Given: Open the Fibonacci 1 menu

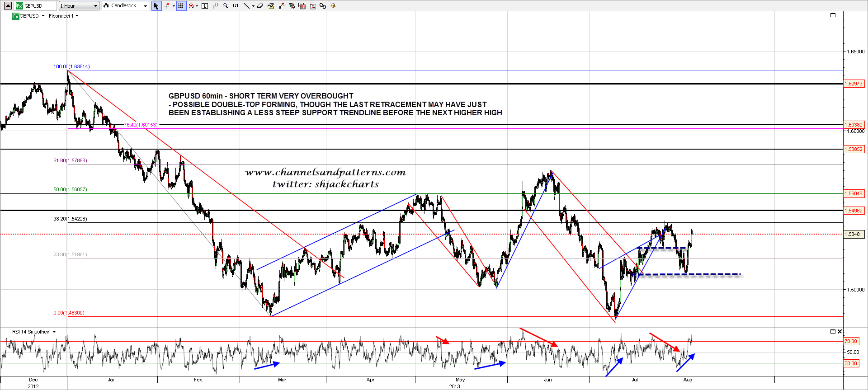Looking at the screenshot, I should click(x=63, y=16).
